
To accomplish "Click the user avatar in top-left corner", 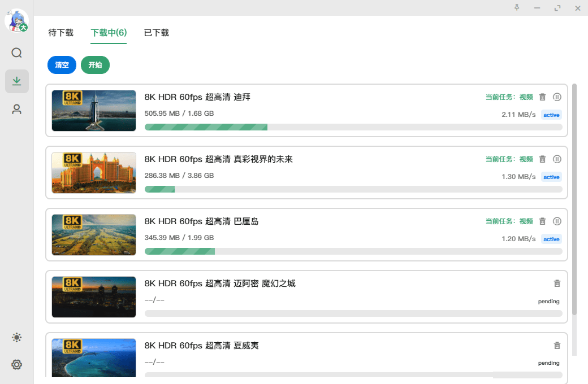I will [x=17, y=20].
